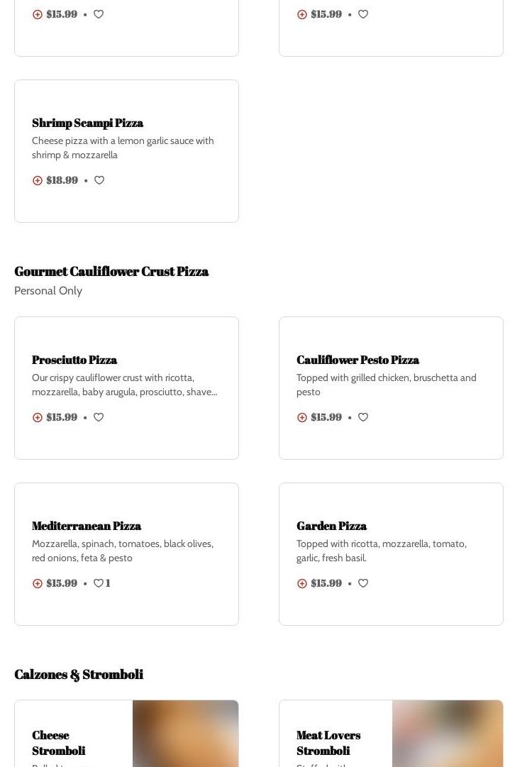This screenshot has height=767, width=532.
Task: Add Shrimp Scampi Pizza to order
Action: 38,180
